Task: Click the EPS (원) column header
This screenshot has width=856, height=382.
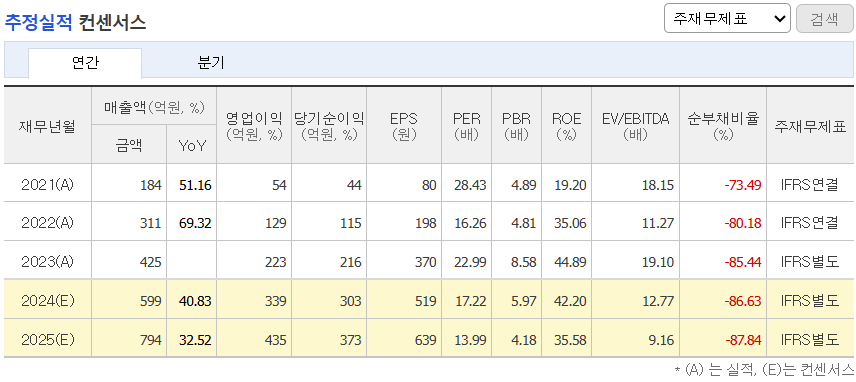Action: [x=404, y=126]
